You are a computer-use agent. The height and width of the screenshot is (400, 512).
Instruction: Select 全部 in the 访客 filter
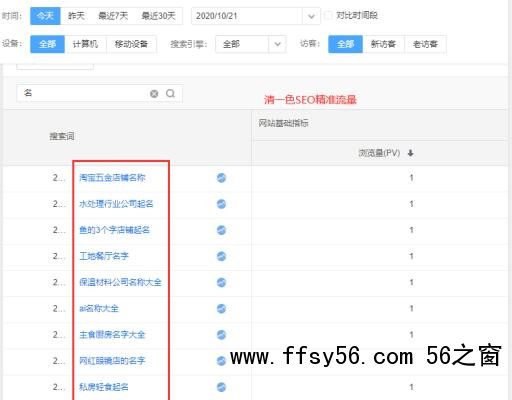point(345,44)
